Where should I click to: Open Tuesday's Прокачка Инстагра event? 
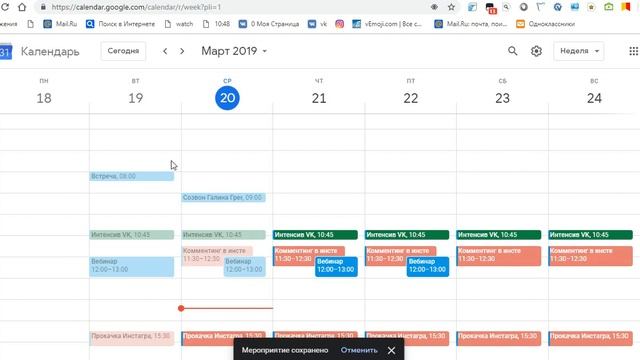[x=131, y=338]
